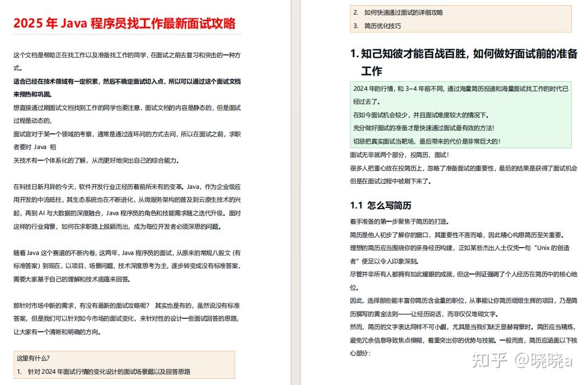Click line '着手准备的第一步聚焦于简历的打造。'
588x385 pixels.
399,221
